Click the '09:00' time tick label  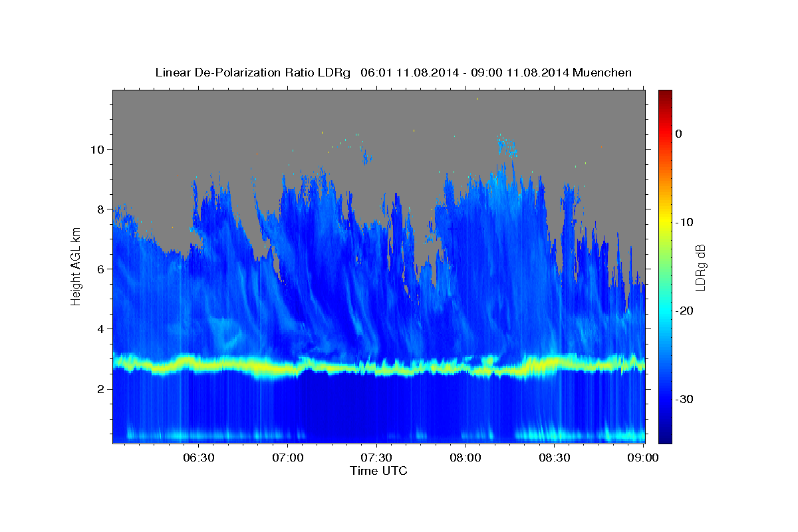(642, 458)
